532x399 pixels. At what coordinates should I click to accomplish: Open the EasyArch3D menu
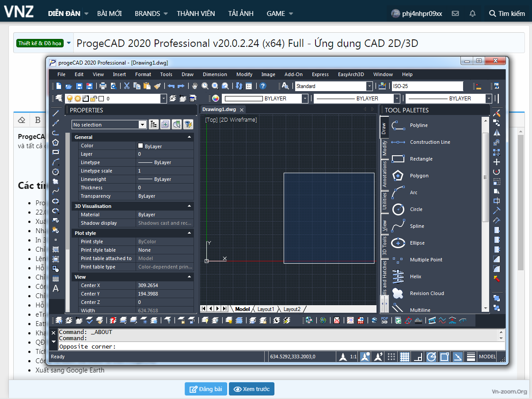[x=351, y=74]
